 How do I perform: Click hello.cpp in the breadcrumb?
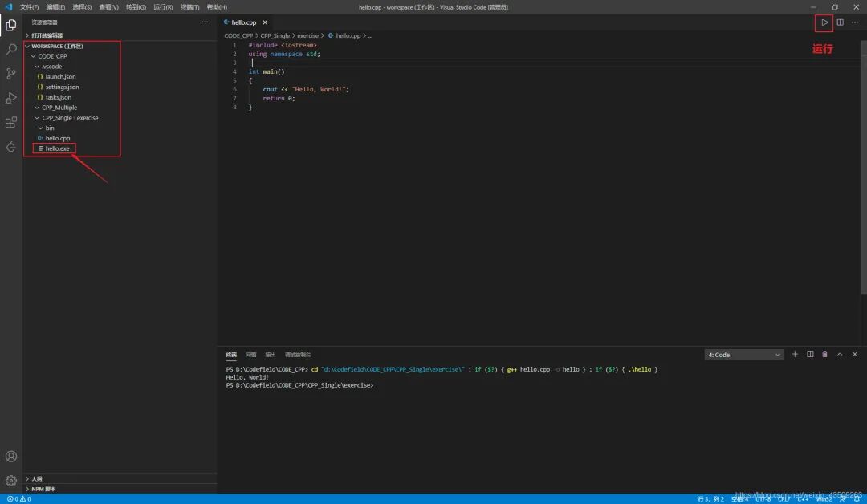pyautogui.click(x=348, y=35)
